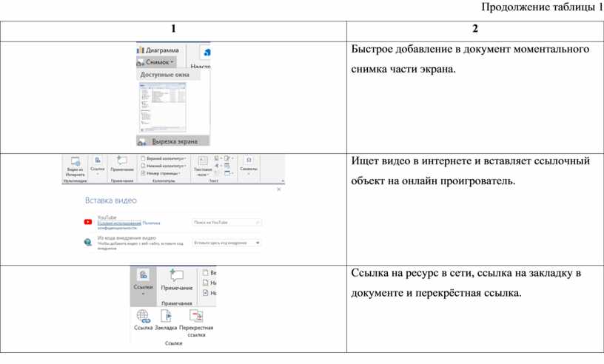Choose the Вырезка экрана menu entry
Viewport: 604px width, 364px height.
(173, 141)
